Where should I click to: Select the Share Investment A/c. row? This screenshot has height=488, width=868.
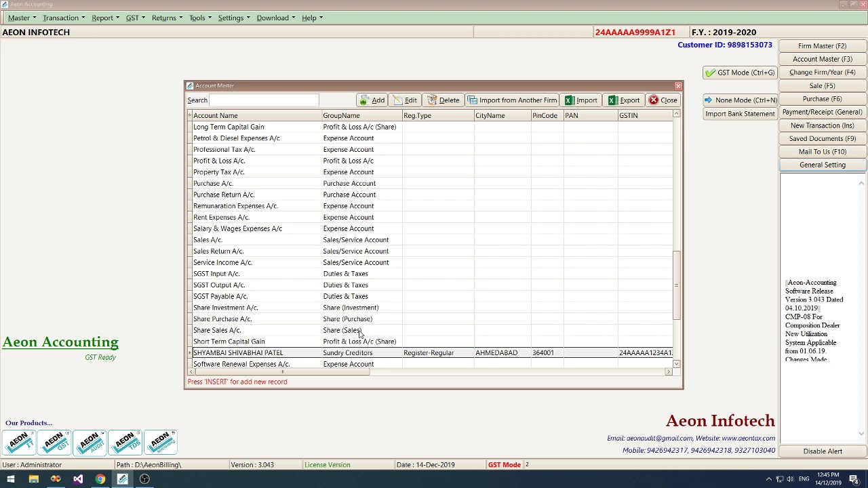[430, 308]
